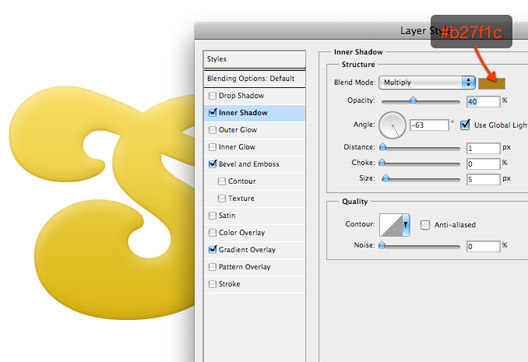Click the Angle dial control

[392, 125]
